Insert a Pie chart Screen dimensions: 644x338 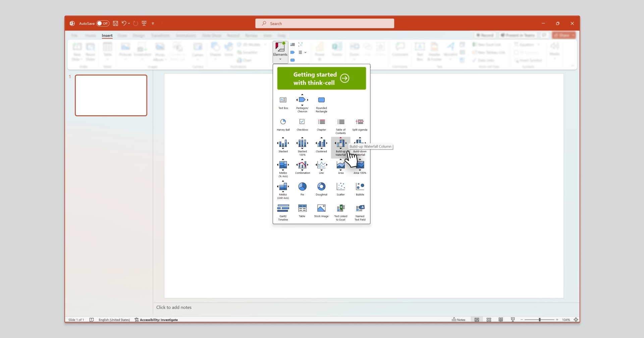[302, 189]
